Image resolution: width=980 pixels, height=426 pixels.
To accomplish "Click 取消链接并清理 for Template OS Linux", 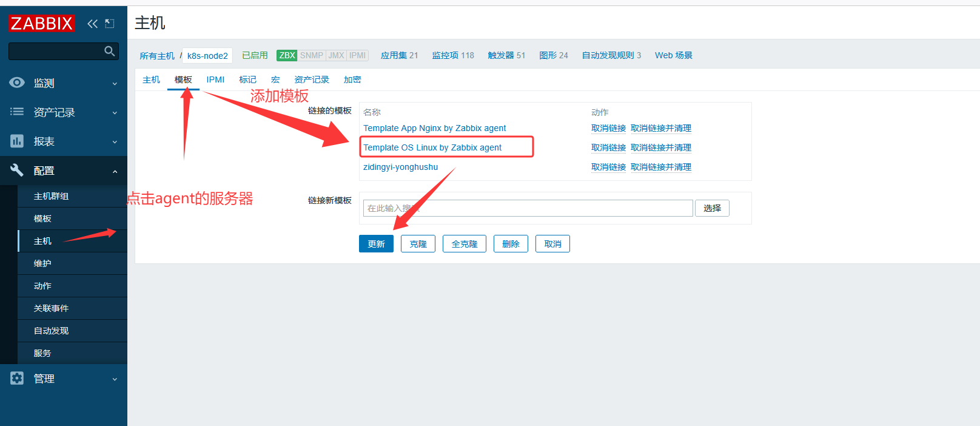I will point(661,147).
